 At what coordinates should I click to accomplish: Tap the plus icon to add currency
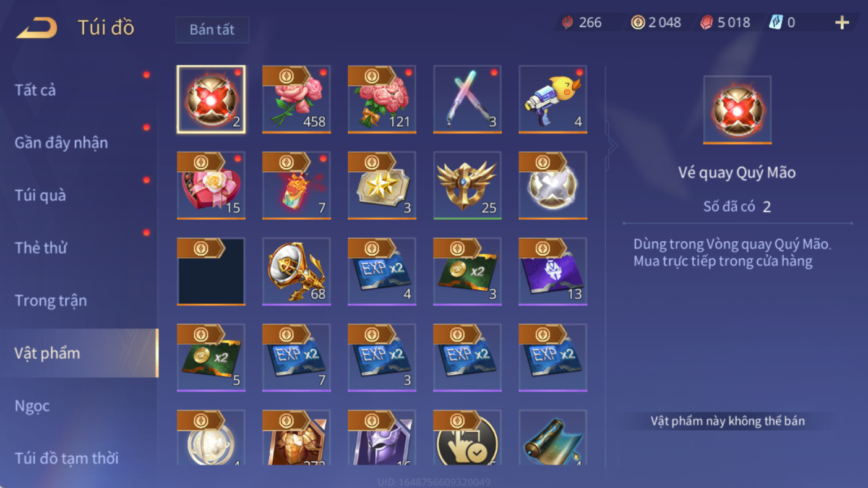842,23
